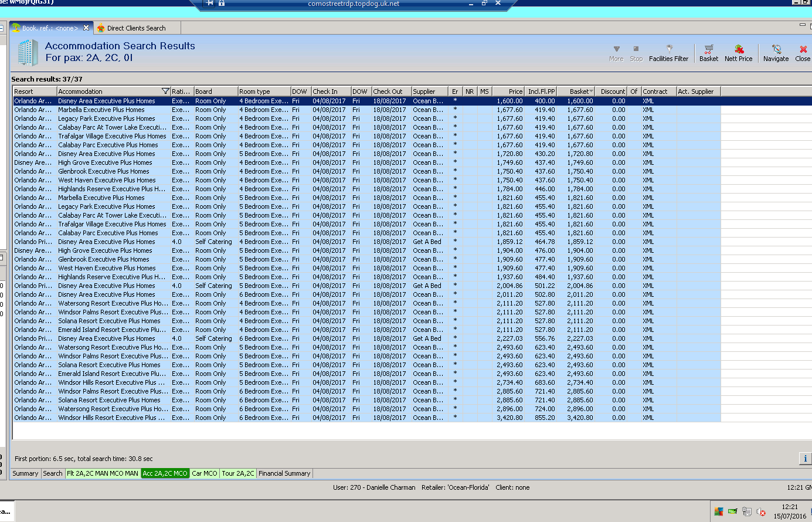This screenshot has height=522, width=812.
Task: Sort by the Check Out column header
Action: tap(392, 91)
